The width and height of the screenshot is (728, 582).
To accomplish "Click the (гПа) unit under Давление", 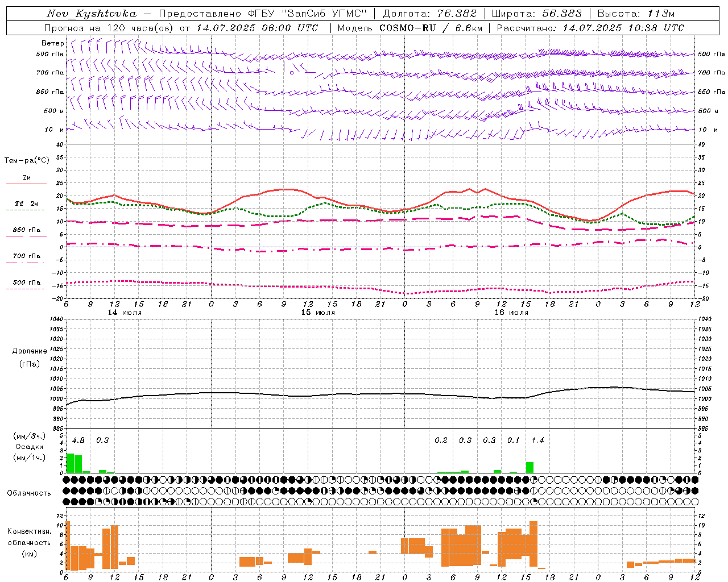I will [30, 364].
